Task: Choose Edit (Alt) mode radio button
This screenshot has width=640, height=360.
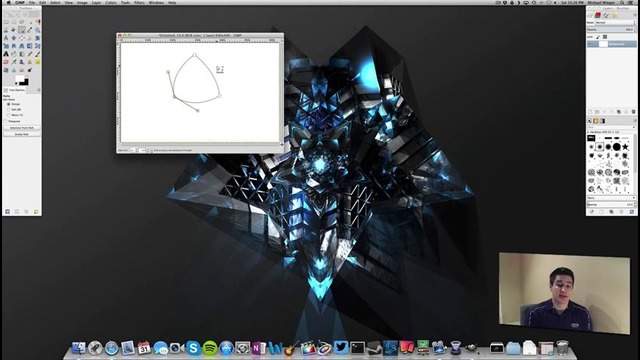Action: [x=8, y=109]
